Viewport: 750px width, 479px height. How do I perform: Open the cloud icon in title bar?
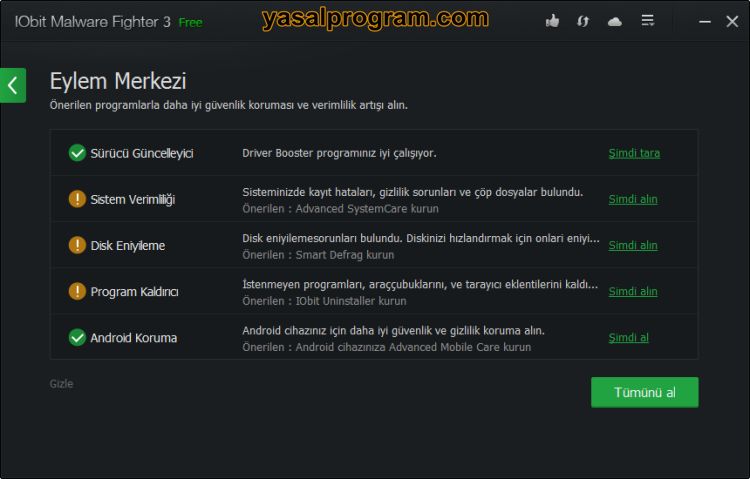click(615, 21)
